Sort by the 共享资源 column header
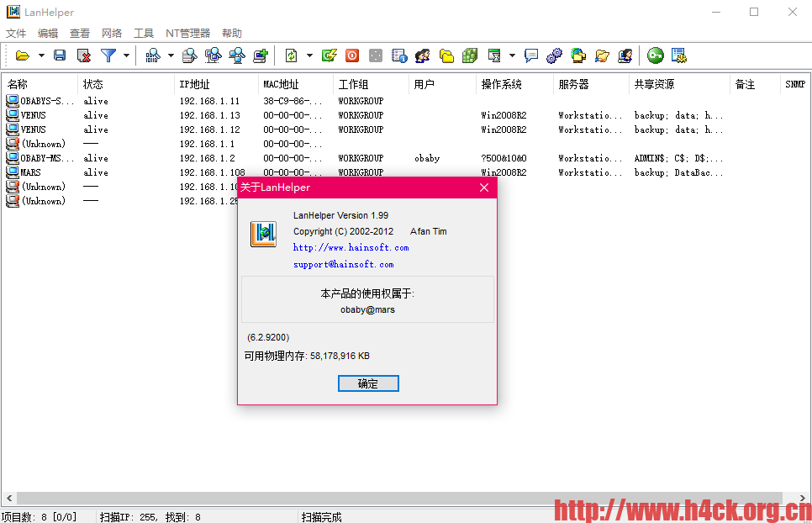 [x=679, y=84]
